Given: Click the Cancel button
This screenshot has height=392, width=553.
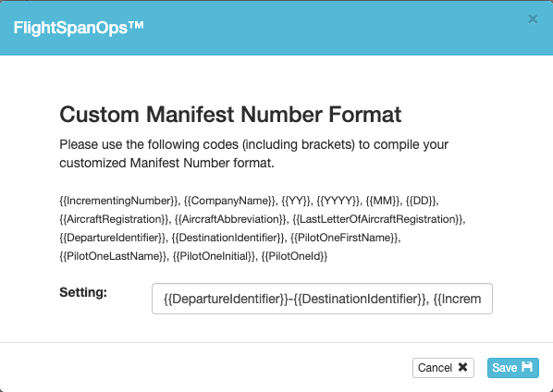Looking at the screenshot, I should click(443, 368).
